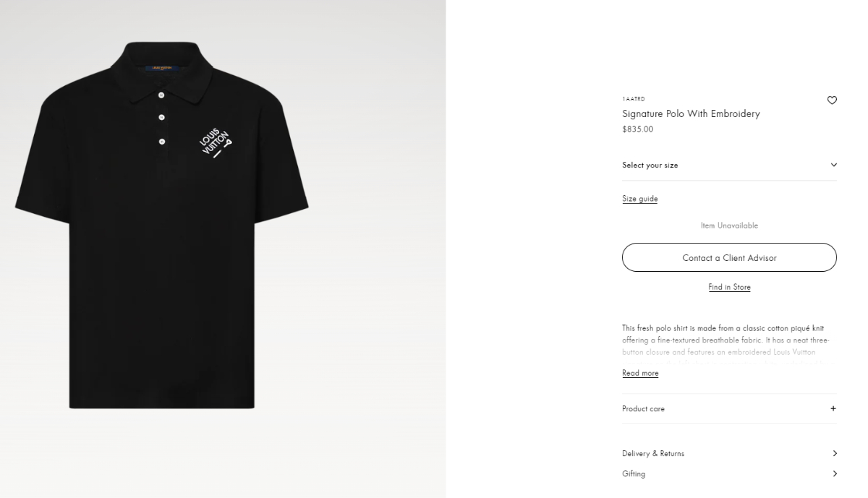Expand the Product care section
The height and width of the screenshot is (498, 868).
(729, 408)
